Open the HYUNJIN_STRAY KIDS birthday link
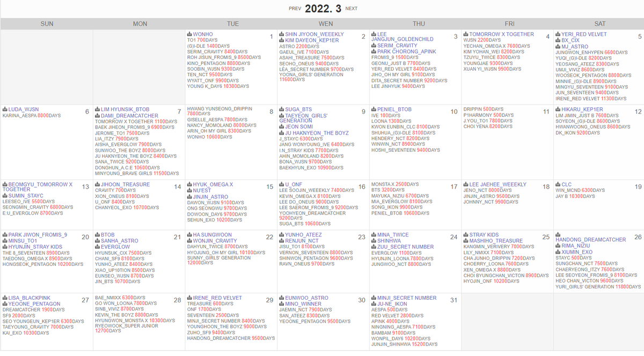The image size is (644, 356). coord(35,247)
